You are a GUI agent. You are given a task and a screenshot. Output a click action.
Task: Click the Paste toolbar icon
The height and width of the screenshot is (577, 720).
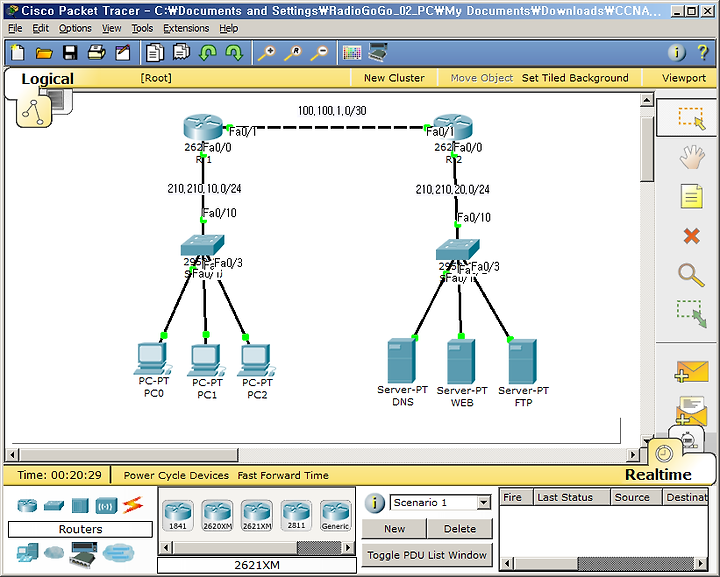[181, 52]
